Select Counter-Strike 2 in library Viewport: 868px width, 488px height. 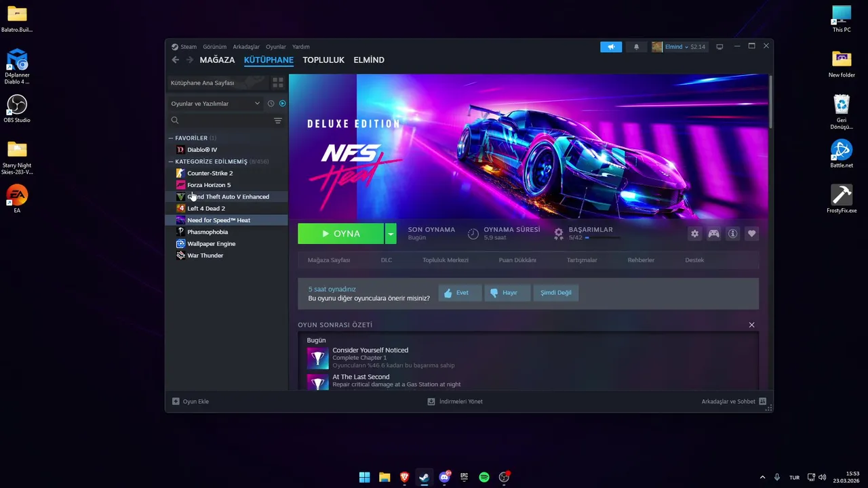pos(228,173)
